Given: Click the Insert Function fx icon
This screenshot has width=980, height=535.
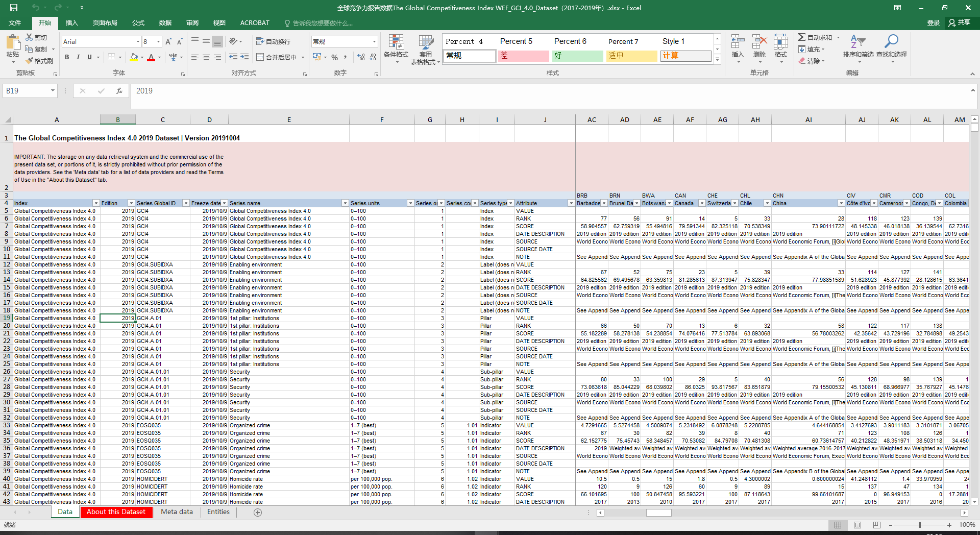Looking at the screenshot, I should click(119, 91).
